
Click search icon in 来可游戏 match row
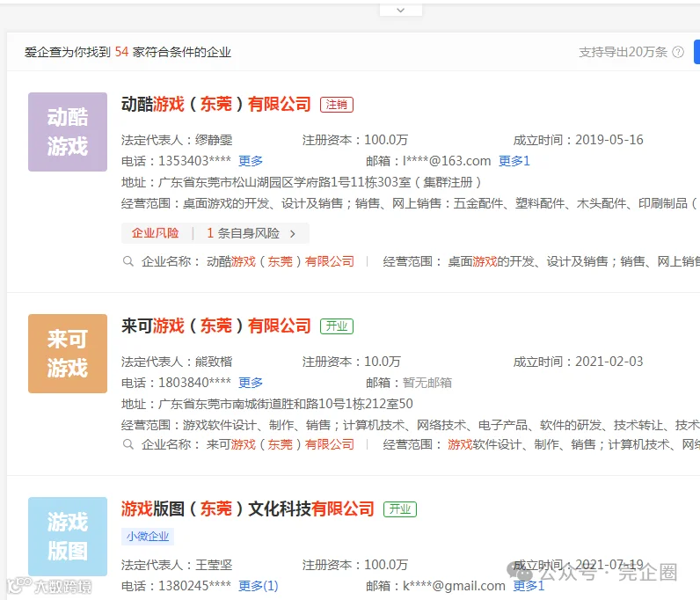click(128, 444)
